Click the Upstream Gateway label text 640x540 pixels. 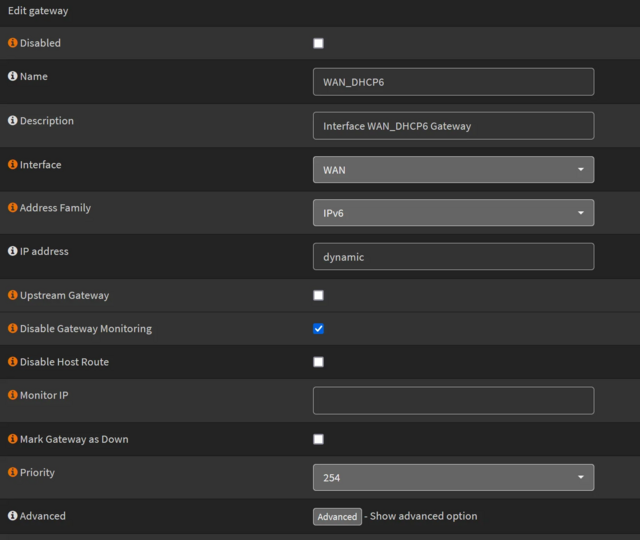64,296
